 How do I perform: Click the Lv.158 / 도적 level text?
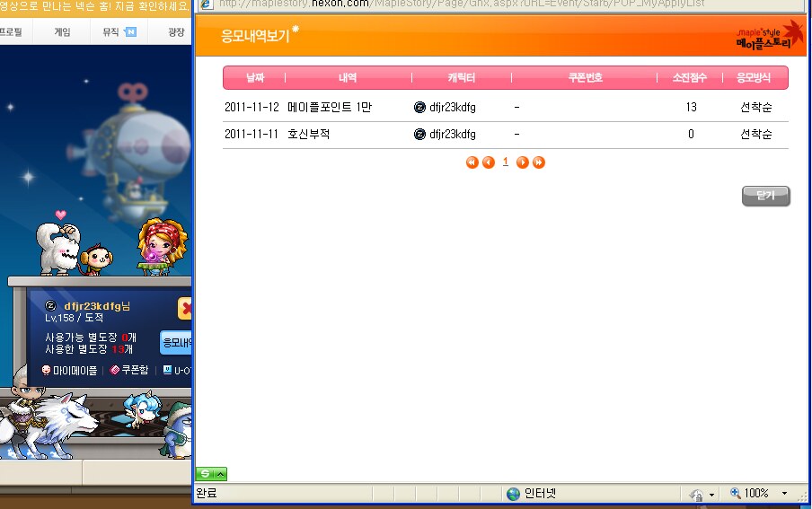coord(74,318)
